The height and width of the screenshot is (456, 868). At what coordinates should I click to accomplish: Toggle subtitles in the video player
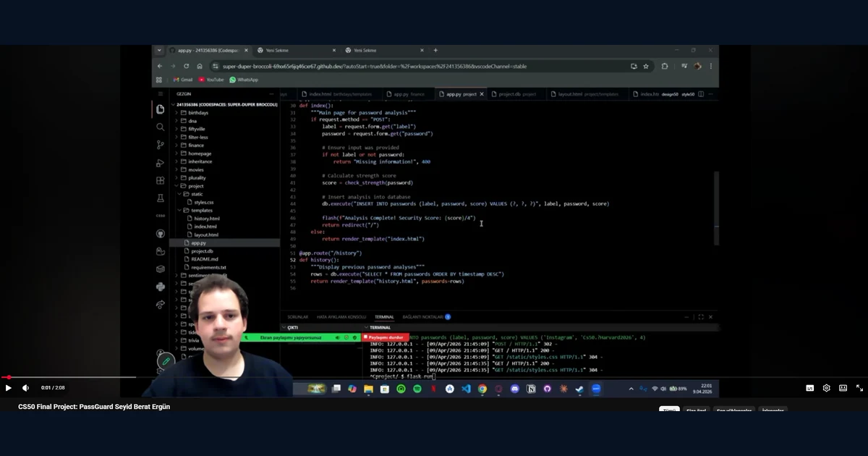[x=809, y=388]
